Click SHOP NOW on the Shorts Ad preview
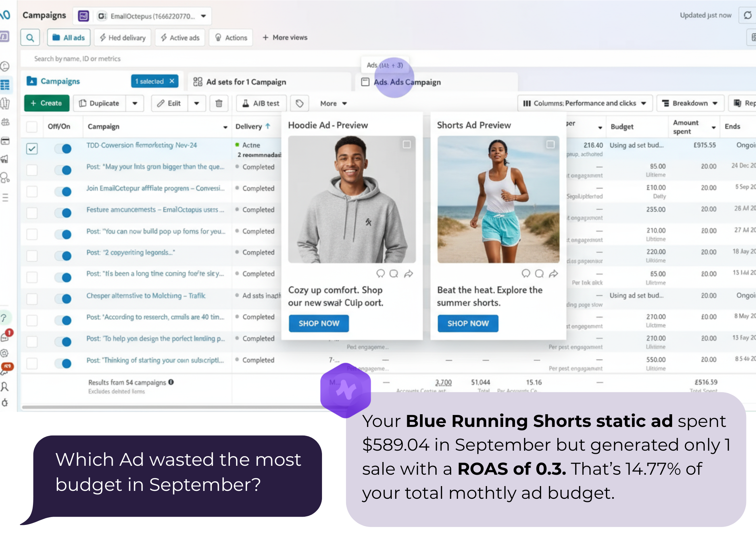This screenshot has height=550, width=756. click(x=468, y=323)
